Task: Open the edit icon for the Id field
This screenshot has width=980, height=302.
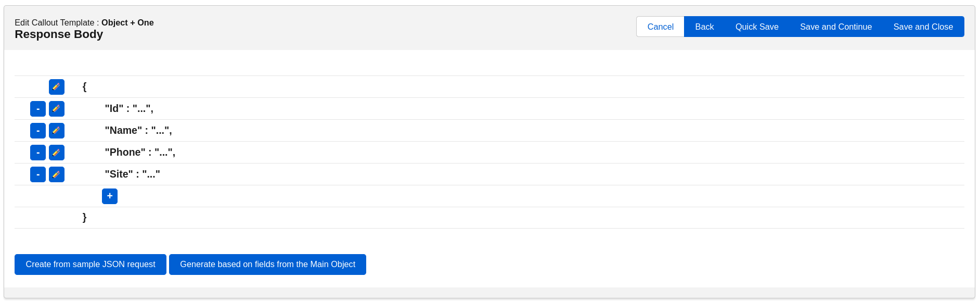Action: (x=57, y=109)
